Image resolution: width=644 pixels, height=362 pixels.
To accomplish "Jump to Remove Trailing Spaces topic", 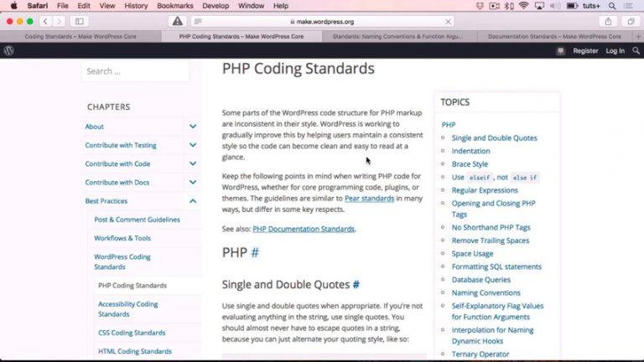I will [491, 240].
